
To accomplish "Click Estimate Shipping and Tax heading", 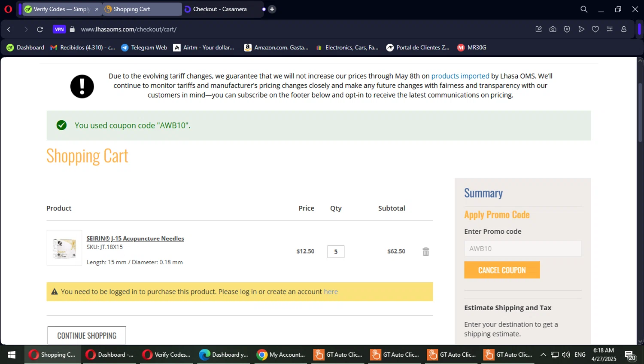I will tap(507, 308).
